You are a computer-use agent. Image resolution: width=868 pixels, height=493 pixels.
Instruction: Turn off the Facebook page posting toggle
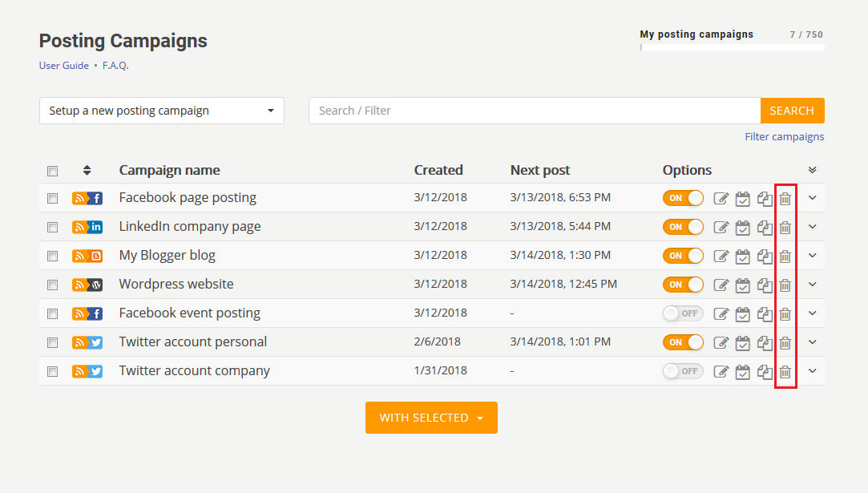click(x=683, y=198)
